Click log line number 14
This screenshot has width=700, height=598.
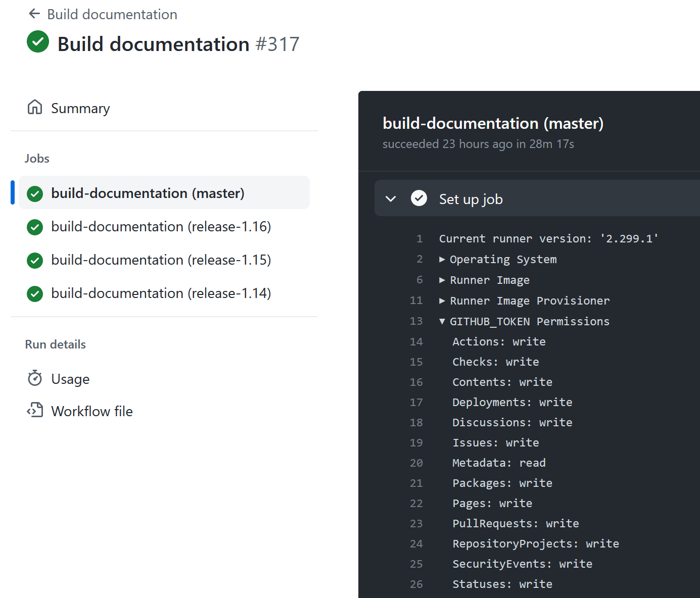pyautogui.click(x=416, y=341)
